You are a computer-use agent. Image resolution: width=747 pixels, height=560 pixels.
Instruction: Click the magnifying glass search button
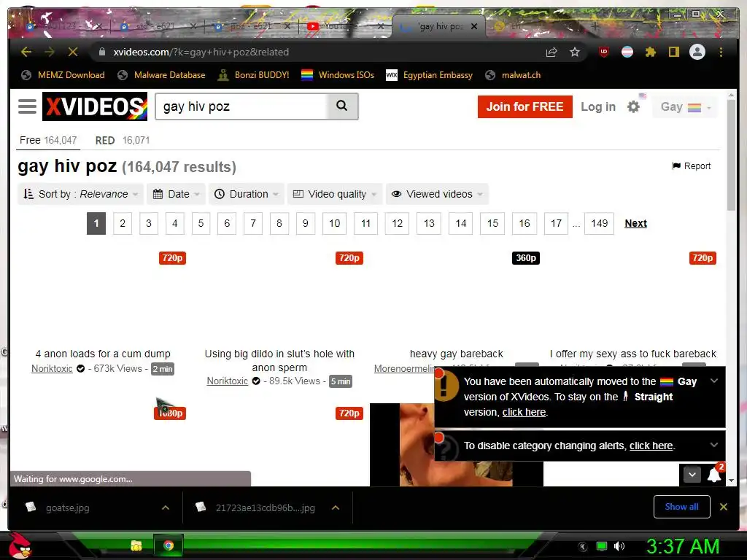341,106
